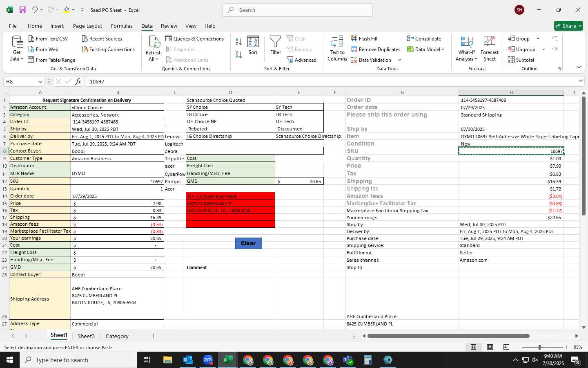Switch to the Home tab
Screen dimensions: 588x368
click(x=35, y=26)
